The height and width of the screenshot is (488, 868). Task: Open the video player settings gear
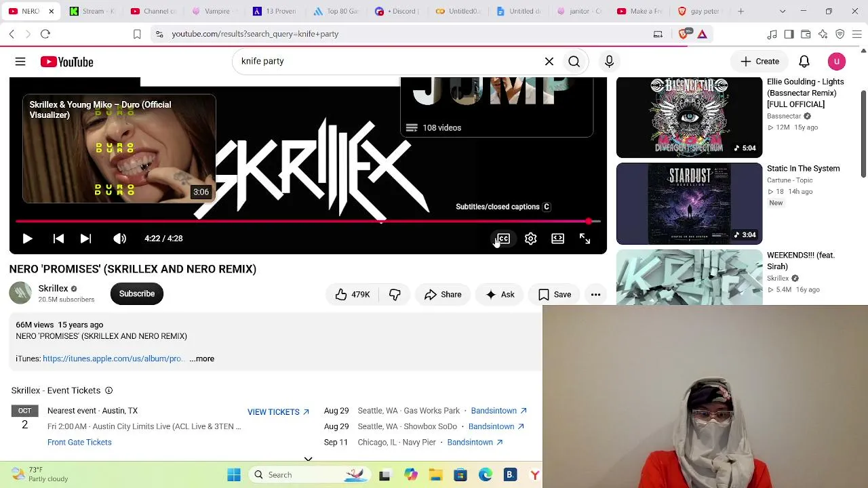(530, 239)
